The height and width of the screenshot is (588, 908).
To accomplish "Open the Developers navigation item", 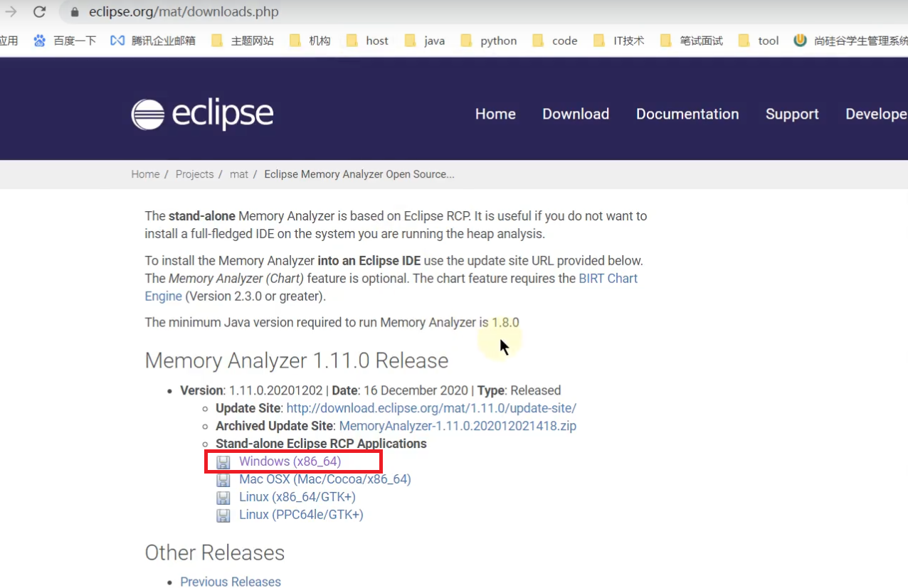I will point(876,114).
